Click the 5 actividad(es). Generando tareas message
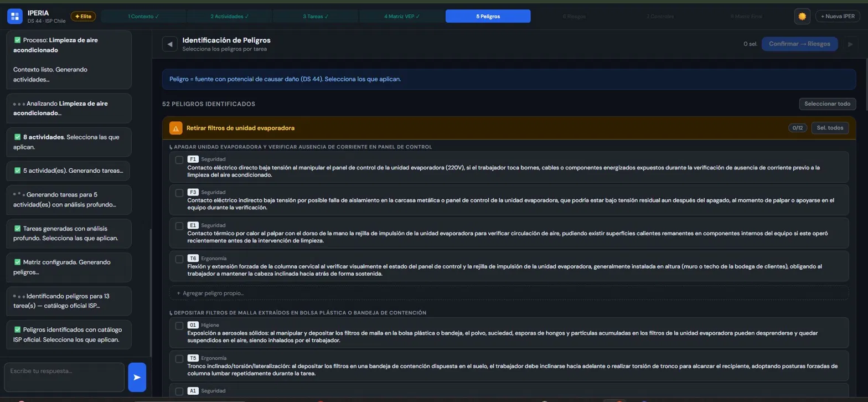This screenshot has height=402, width=868. point(69,171)
